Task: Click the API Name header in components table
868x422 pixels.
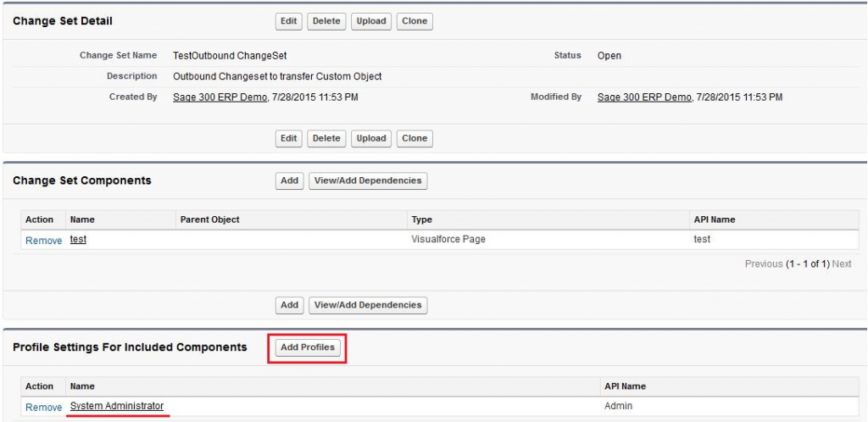Action: [715, 219]
